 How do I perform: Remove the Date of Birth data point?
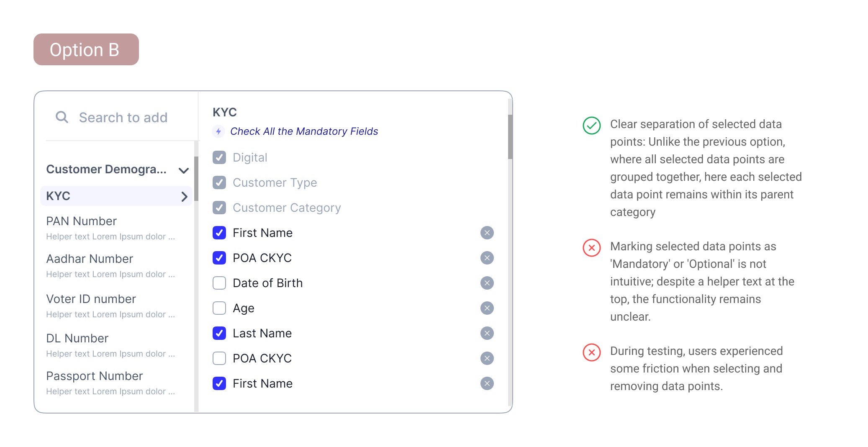(487, 283)
